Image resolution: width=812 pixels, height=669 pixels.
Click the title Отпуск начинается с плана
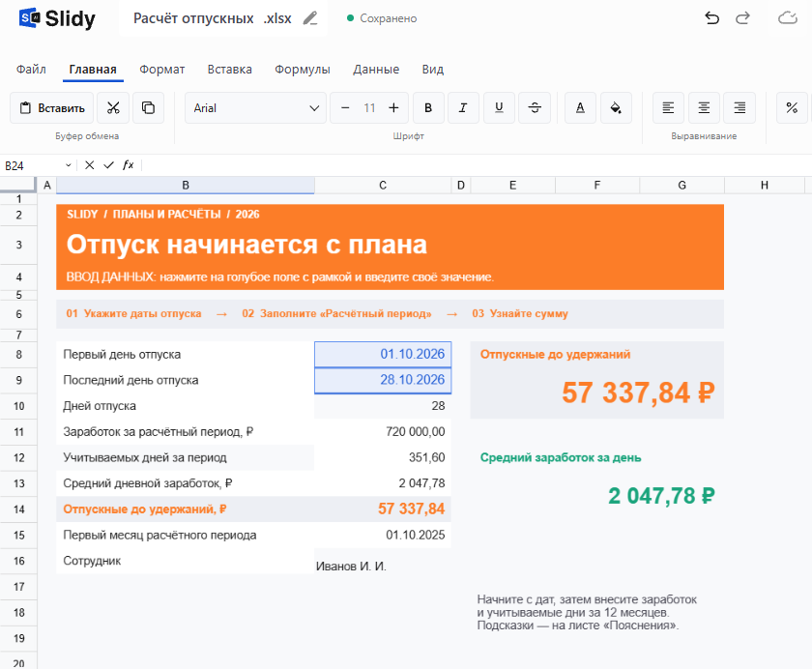pyautogui.click(x=247, y=245)
